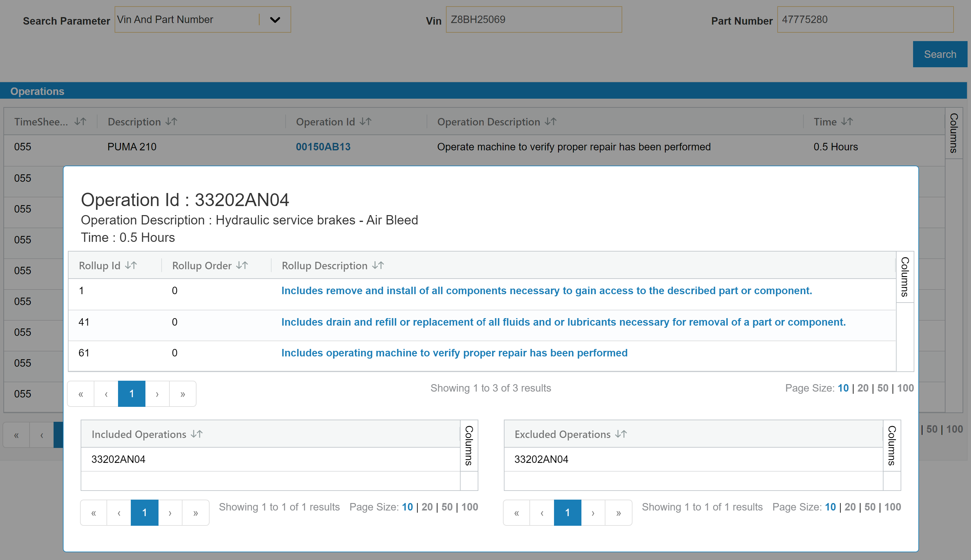
Task: Expand Columns panel of Included Operations
Action: click(469, 445)
